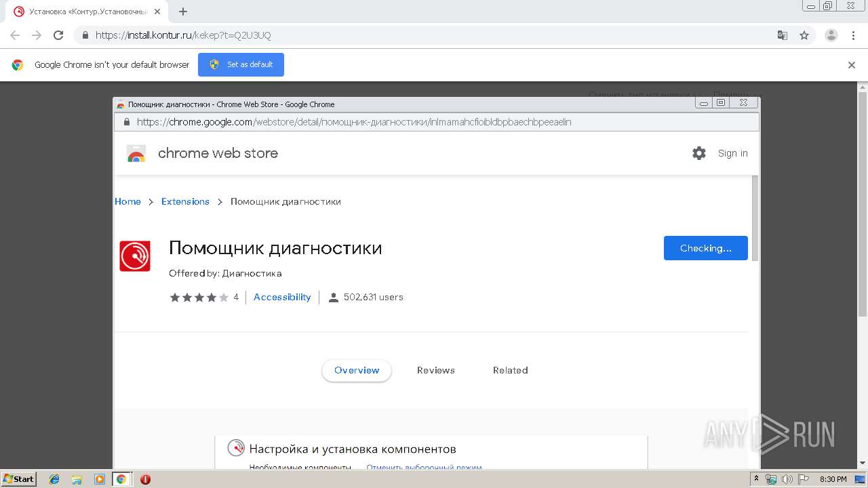
Task: Click Sign in on the web store
Action: pos(733,153)
